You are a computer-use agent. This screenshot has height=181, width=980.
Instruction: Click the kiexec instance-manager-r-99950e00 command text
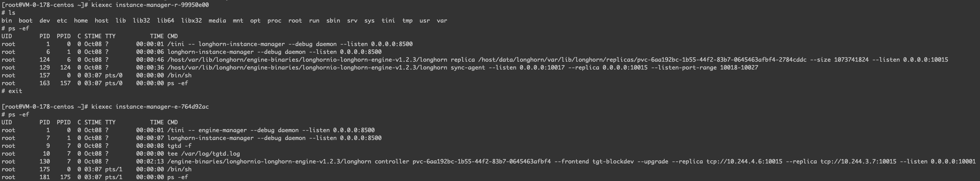point(150,5)
